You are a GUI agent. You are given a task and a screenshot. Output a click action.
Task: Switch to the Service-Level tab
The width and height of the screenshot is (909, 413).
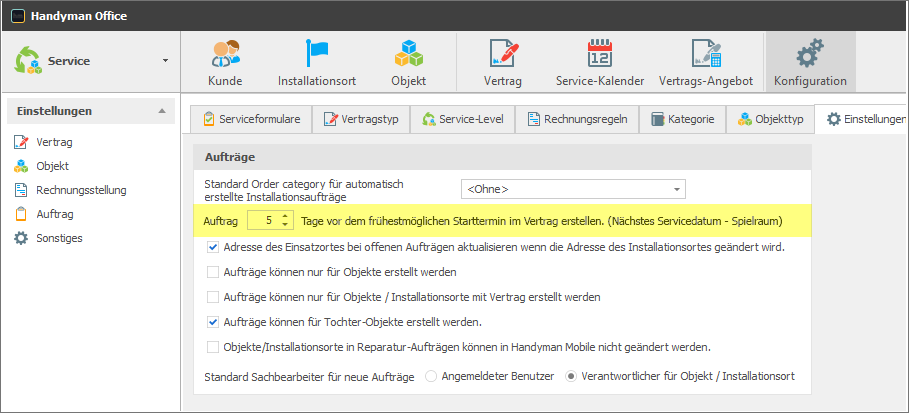pyautogui.click(x=462, y=119)
